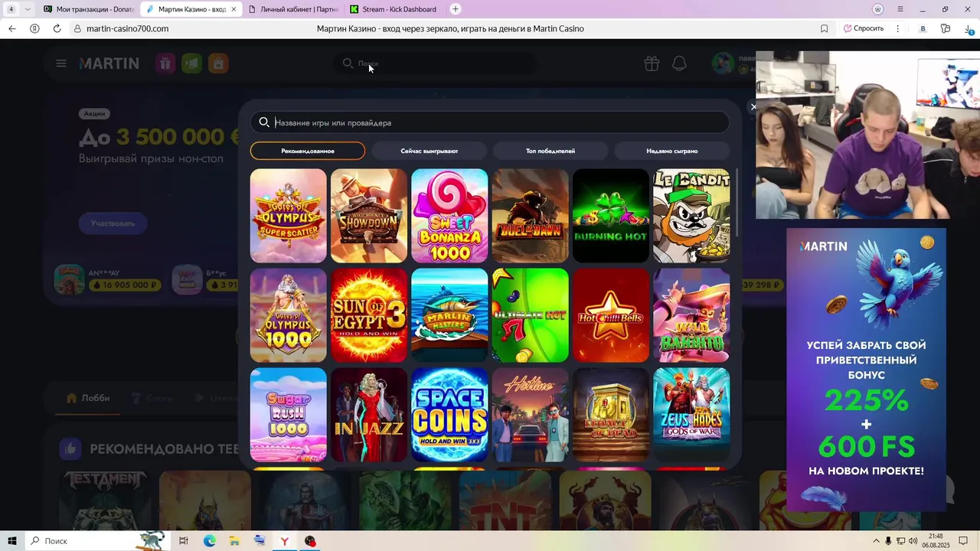This screenshot has height=551, width=980.
Task: Go back in browser
Action: [x=12, y=28]
